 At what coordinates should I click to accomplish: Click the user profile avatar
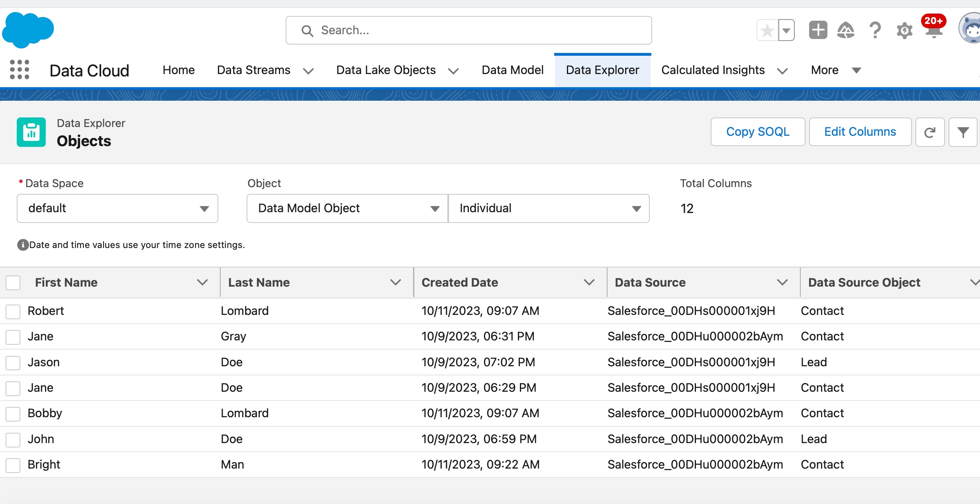[x=970, y=29]
